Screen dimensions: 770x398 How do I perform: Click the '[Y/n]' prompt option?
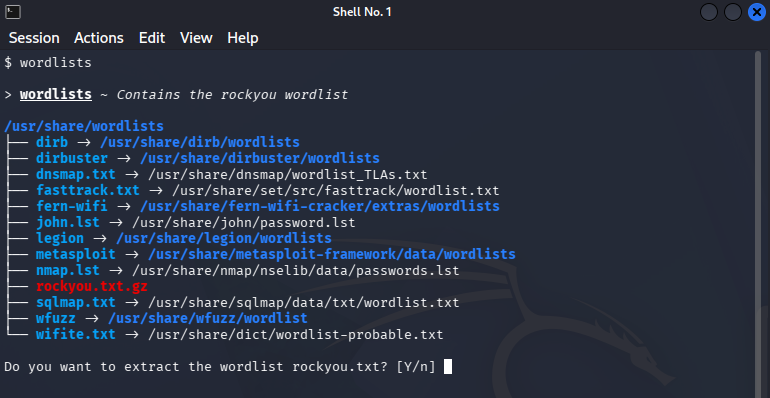click(416, 367)
